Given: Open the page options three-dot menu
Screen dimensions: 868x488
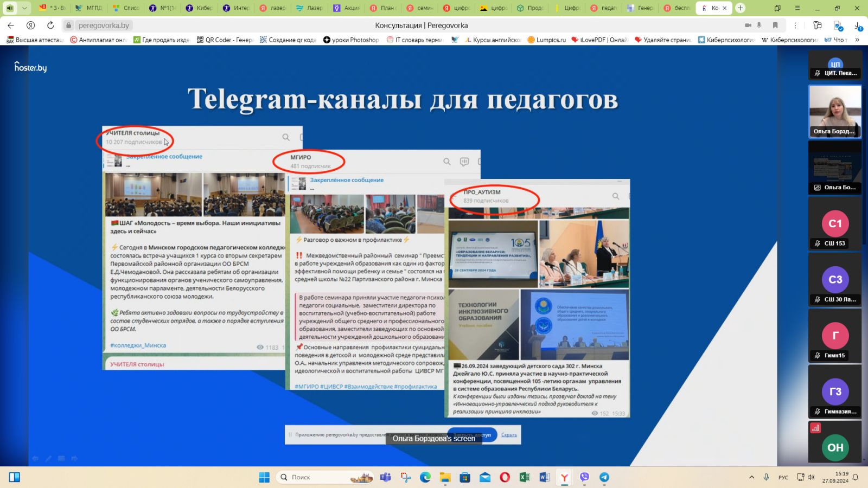Looking at the screenshot, I should coord(795,25).
